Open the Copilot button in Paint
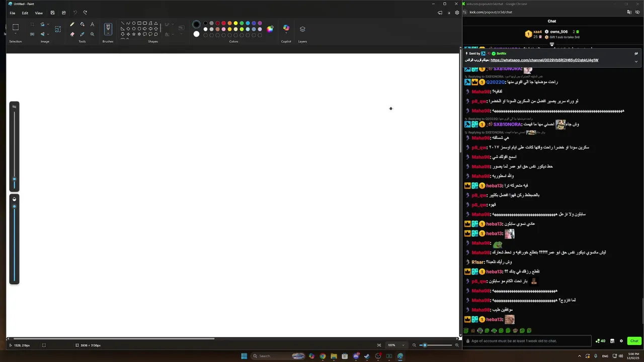 pyautogui.click(x=286, y=28)
